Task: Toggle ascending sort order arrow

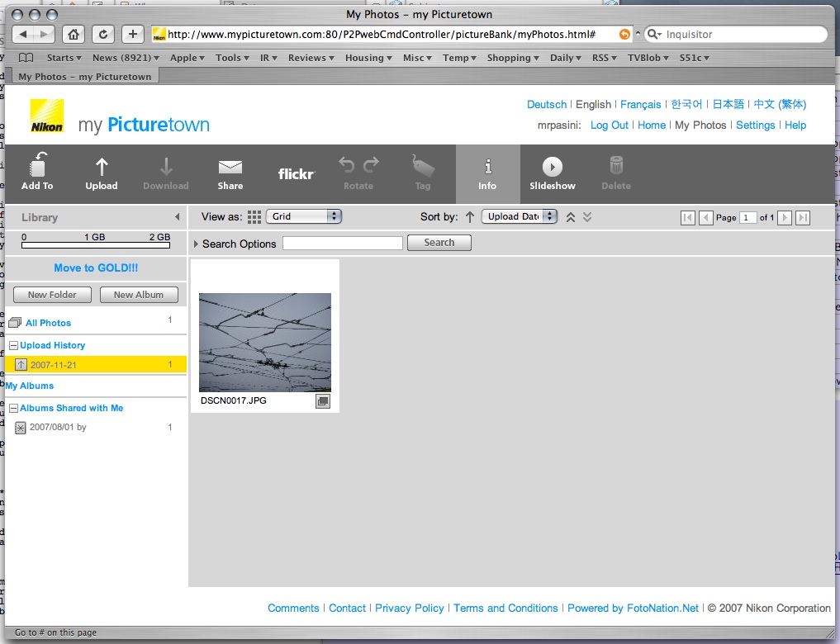Action: point(470,217)
